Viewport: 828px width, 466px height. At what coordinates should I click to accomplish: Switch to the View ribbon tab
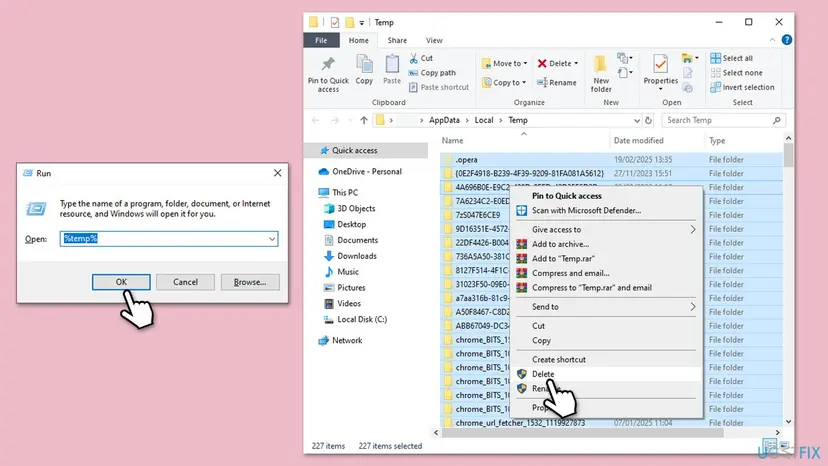pos(434,40)
